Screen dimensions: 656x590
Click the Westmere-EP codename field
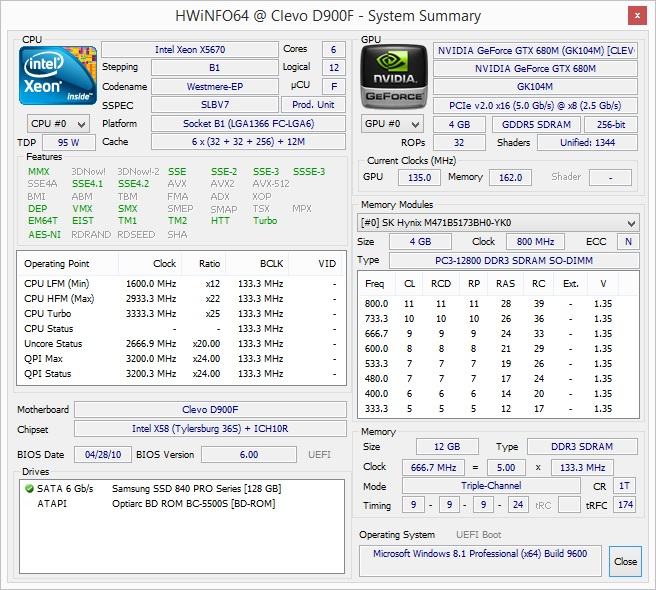(x=215, y=86)
